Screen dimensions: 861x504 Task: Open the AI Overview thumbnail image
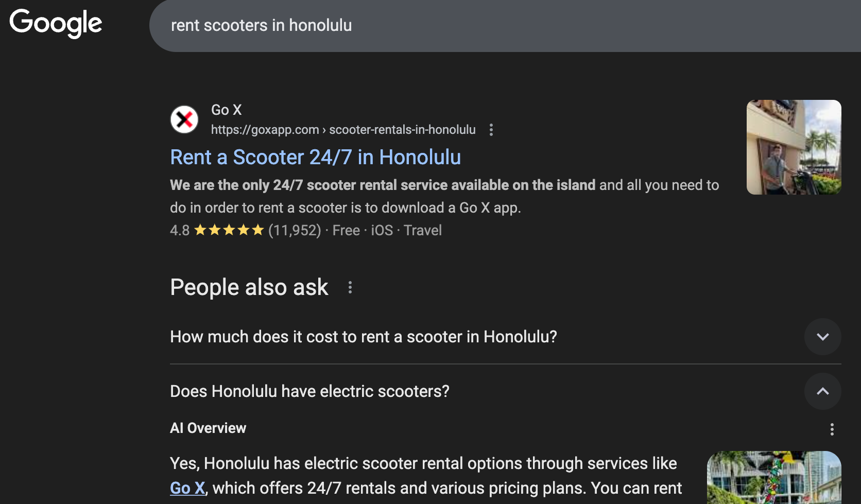[774, 477]
